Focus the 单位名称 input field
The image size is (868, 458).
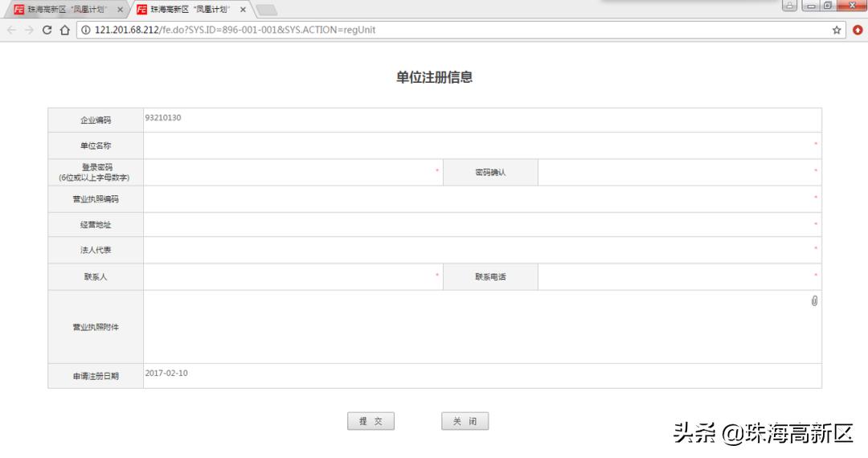point(482,145)
